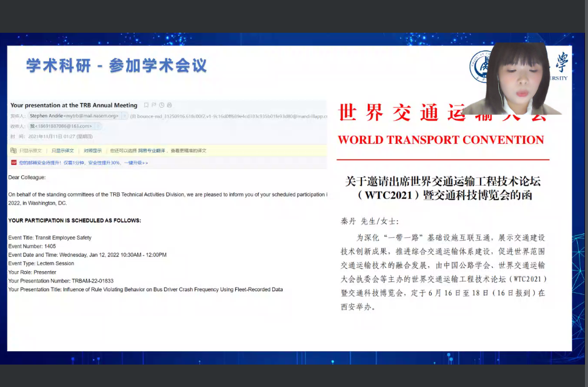
Task: Click the slide title 学术科研 - 参加学术会议
Action: click(116, 66)
